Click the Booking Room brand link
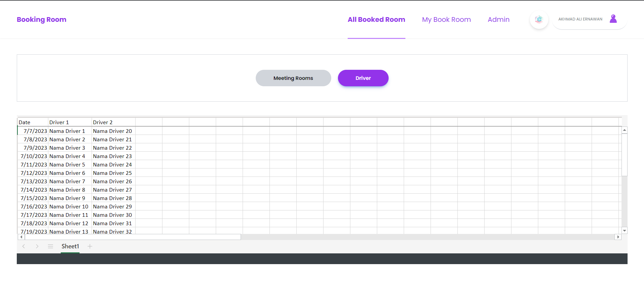This screenshot has width=644, height=296. tap(42, 19)
